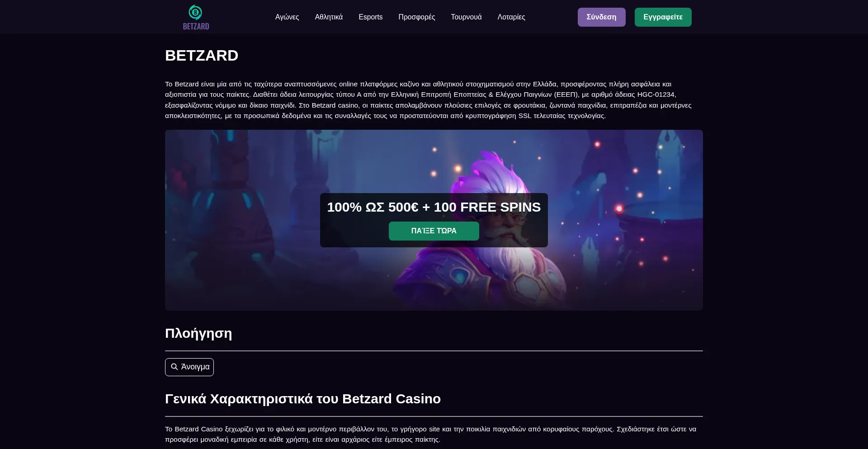
Task: Open the Λοταρίες menu item
Action: pyautogui.click(x=511, y=17)
